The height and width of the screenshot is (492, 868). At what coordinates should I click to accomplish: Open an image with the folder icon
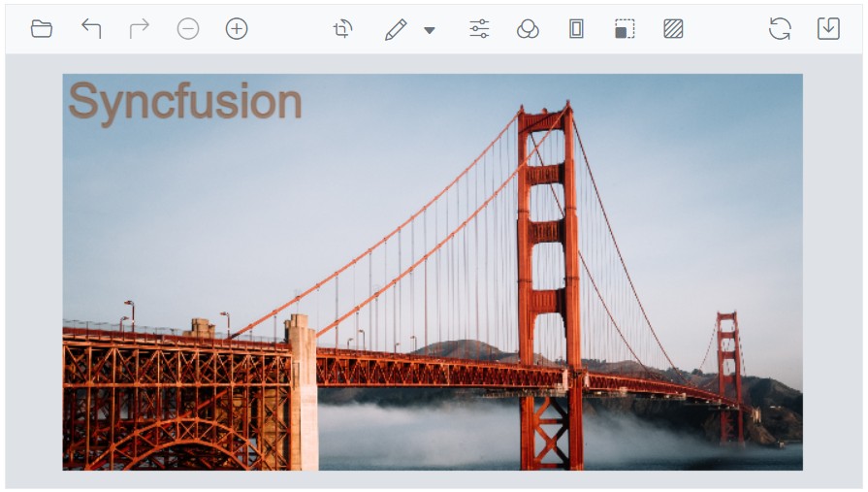pyautogui.click(x=42, y=29)
